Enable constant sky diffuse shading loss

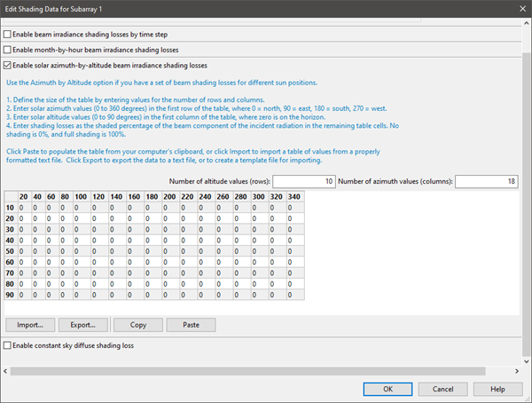click(9, 344)
